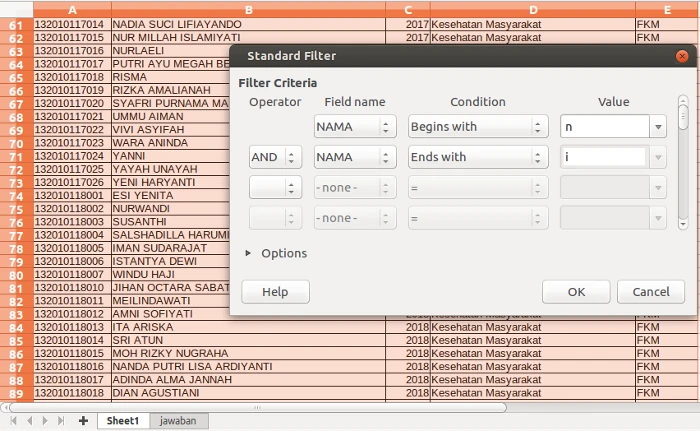
Task: Switch to the jawaban sheet tab
Action: (x=179, y=421)
